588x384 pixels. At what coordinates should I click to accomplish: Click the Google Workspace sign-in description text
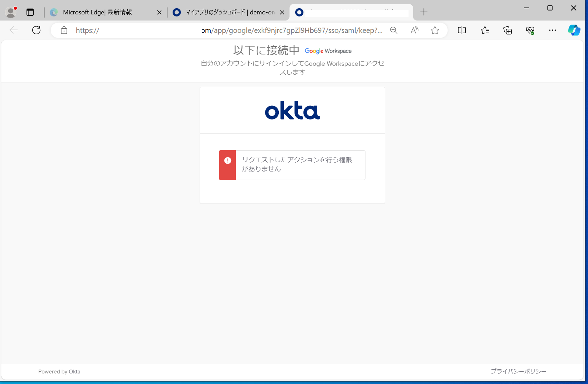292,68
